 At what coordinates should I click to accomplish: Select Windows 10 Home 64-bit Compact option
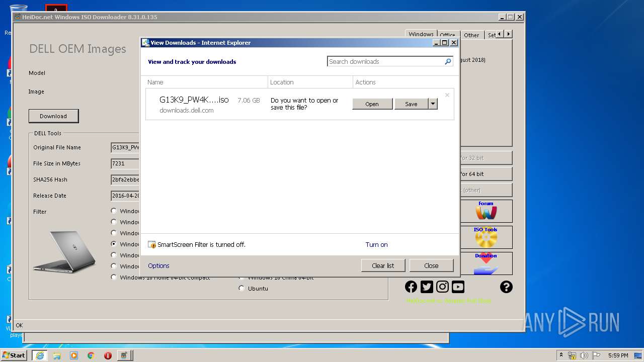[114, 277]
